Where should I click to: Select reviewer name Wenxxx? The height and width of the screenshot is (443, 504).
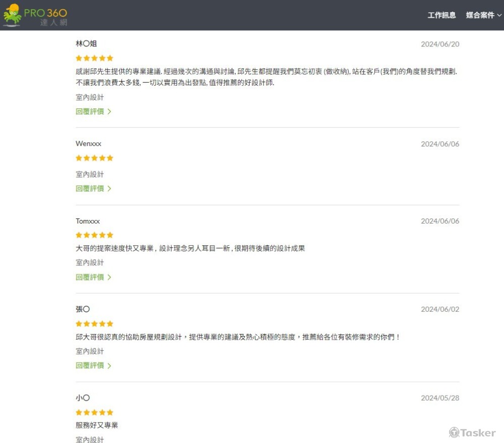coord(88,144)
